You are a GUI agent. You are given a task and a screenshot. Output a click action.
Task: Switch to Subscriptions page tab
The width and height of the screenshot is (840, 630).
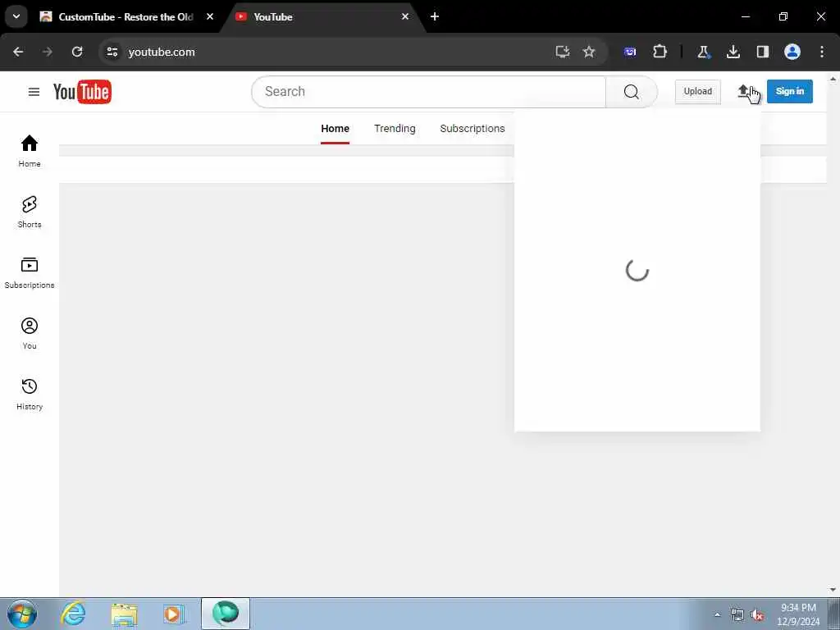pyautogui.click(x=472, y=129)
